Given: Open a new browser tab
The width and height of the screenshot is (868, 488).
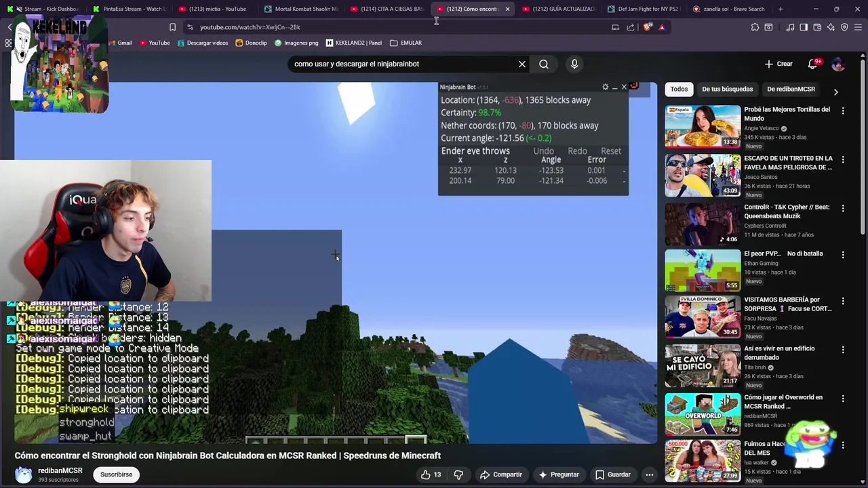Looking at the screenshot, I should pyautogui.click(x=781, y=9).
